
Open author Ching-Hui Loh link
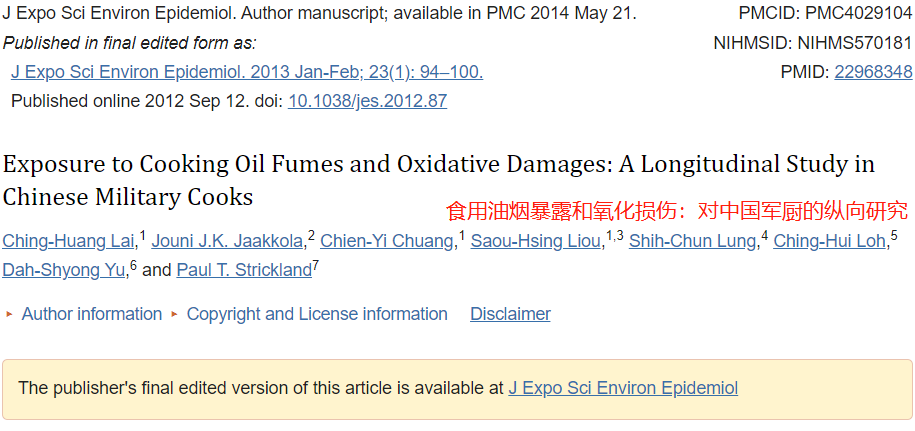829,241
